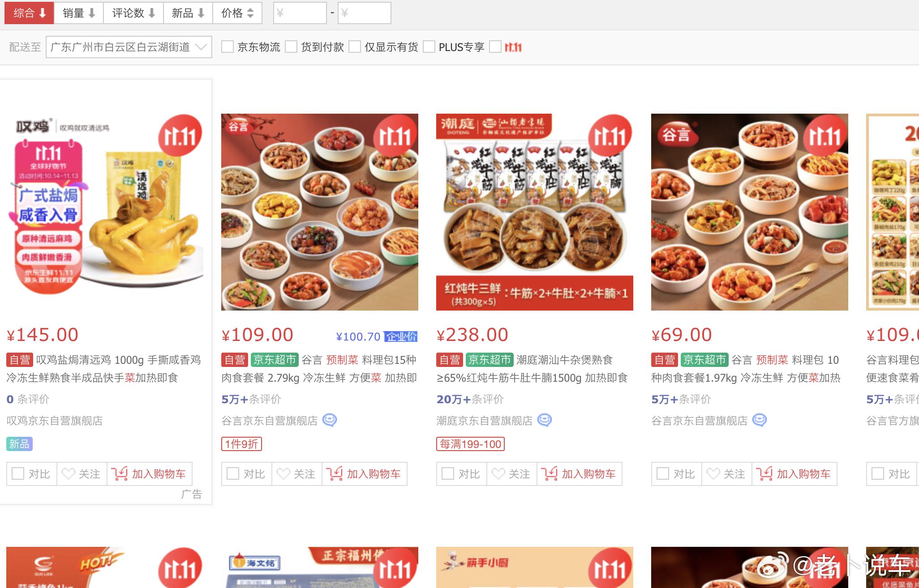The height and width of the screenshot is (588, 919).
Task: Open the 潮庭红炖牛三鲜 product image
Action: coord(535,212)
